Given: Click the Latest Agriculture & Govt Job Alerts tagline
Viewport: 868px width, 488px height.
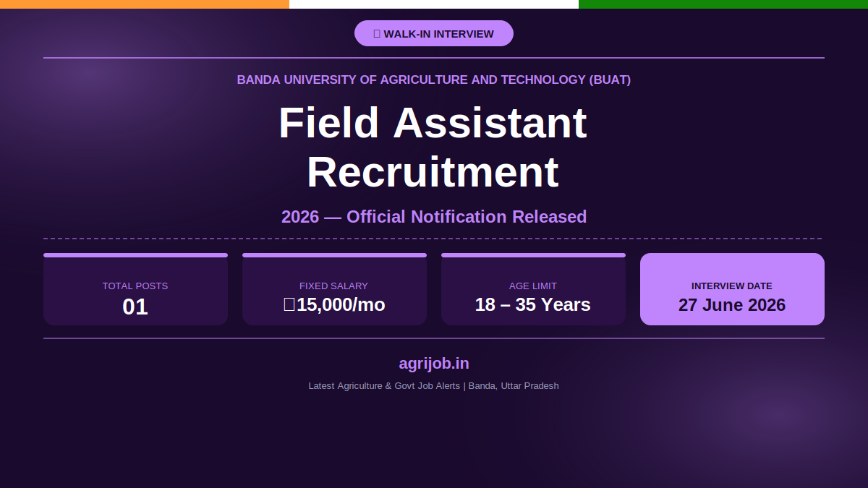Looking at the screenshot, I should pos(434,386).
